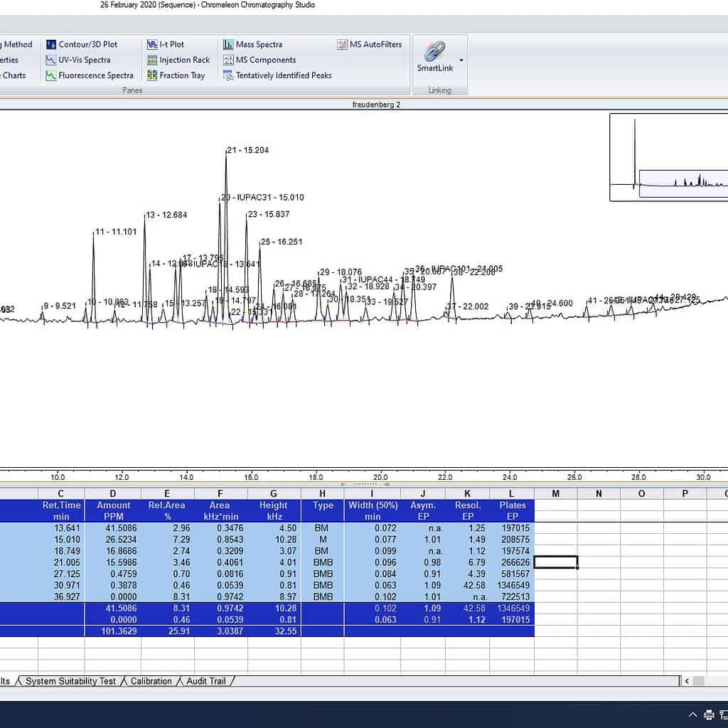728x728 pixels.
Task: Show the Fraction Tray pane
Action: click(176, 75)
